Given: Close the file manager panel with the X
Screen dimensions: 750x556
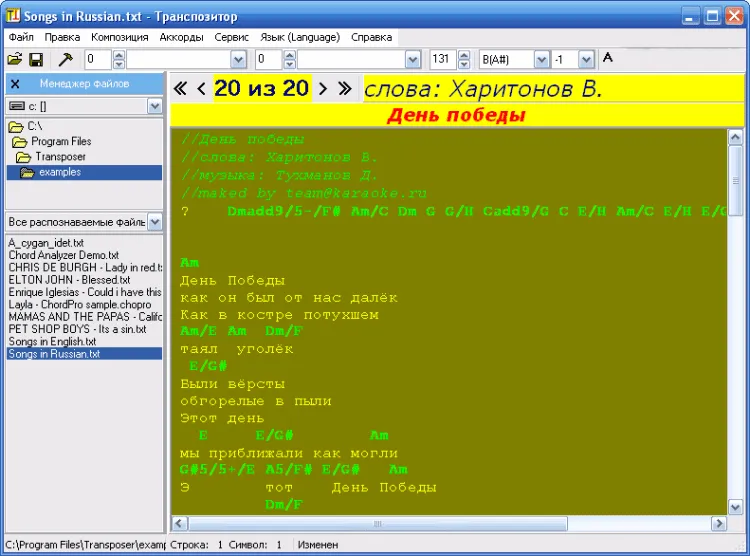Looking at the screenshot, I should coord(15,84).
